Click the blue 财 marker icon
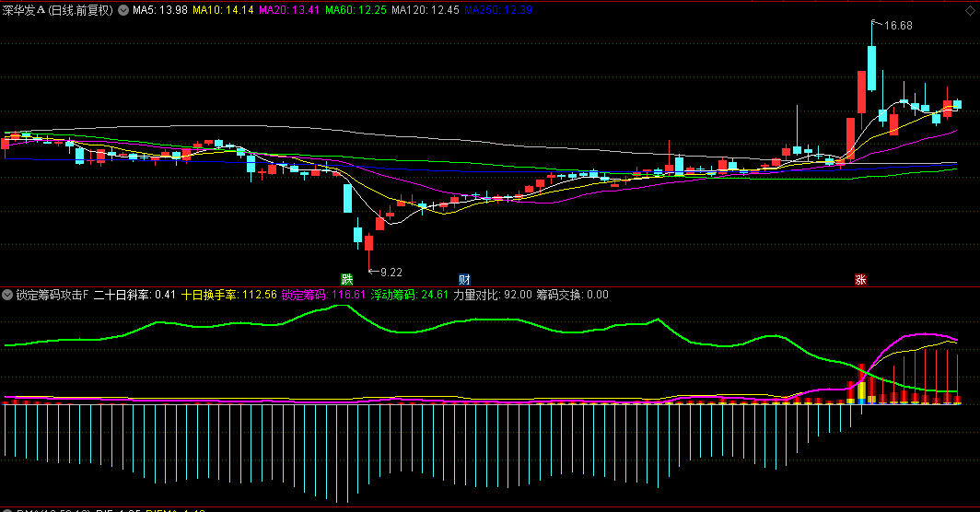Screen dimensions: 980x512 tap(464, 279)
